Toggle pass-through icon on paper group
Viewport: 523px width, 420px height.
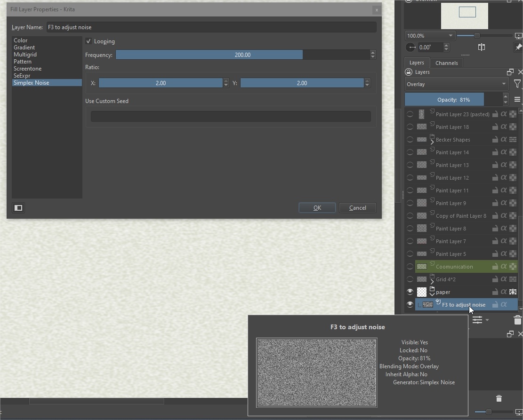tap(513, 292)
